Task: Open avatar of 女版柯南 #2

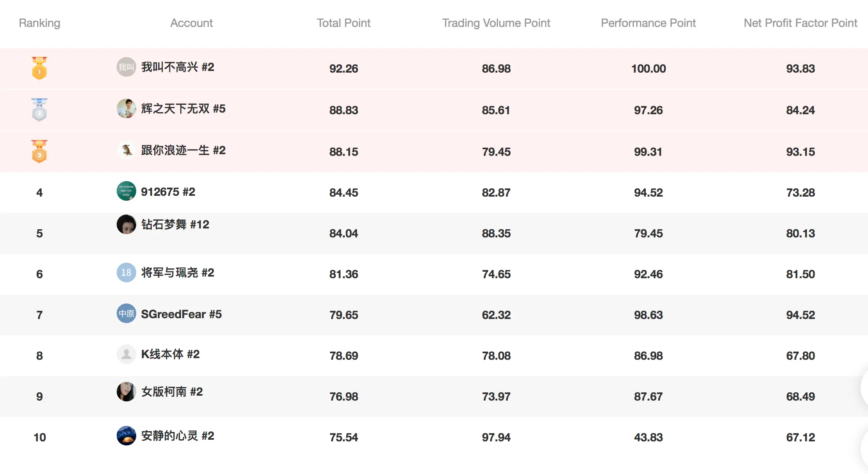Action: pyautogui.click(x=126, y=392)
